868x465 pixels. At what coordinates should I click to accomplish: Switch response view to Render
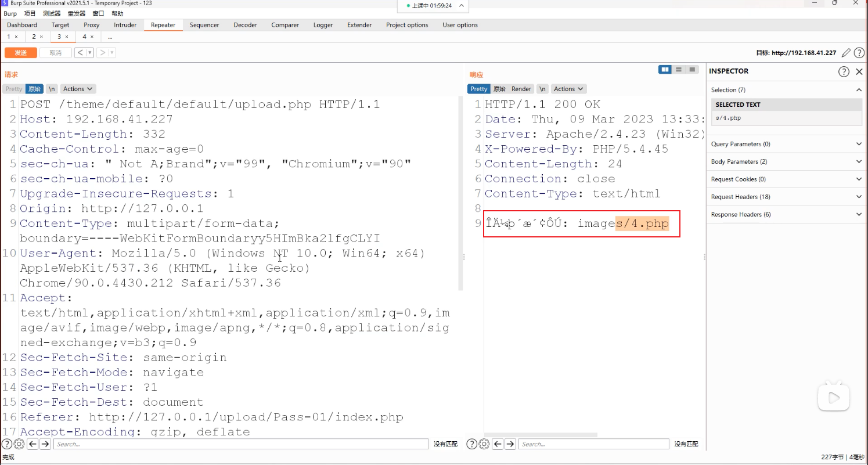coord(521,89)
